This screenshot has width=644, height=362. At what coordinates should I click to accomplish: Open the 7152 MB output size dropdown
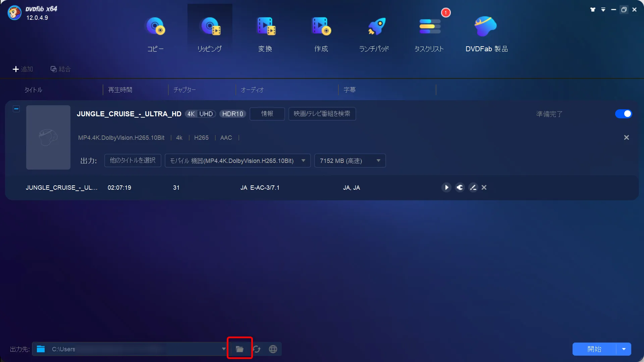[350, 161]
